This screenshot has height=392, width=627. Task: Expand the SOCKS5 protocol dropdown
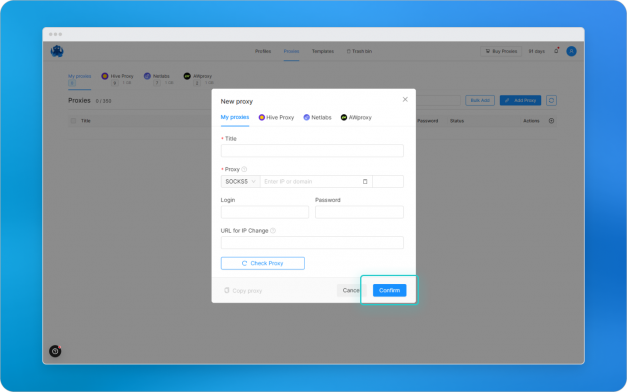pyautogui.click(x=240, y=182)
